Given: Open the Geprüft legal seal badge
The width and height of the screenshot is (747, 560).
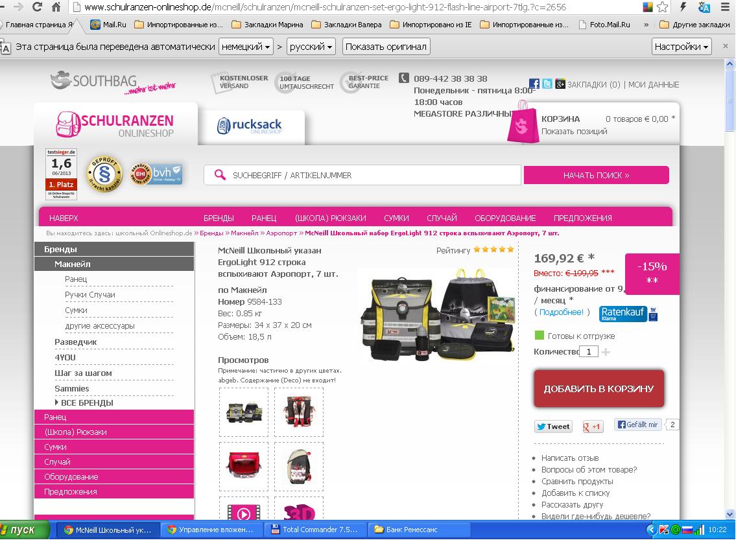Looking at the screenshot, I should coord(104,175).
